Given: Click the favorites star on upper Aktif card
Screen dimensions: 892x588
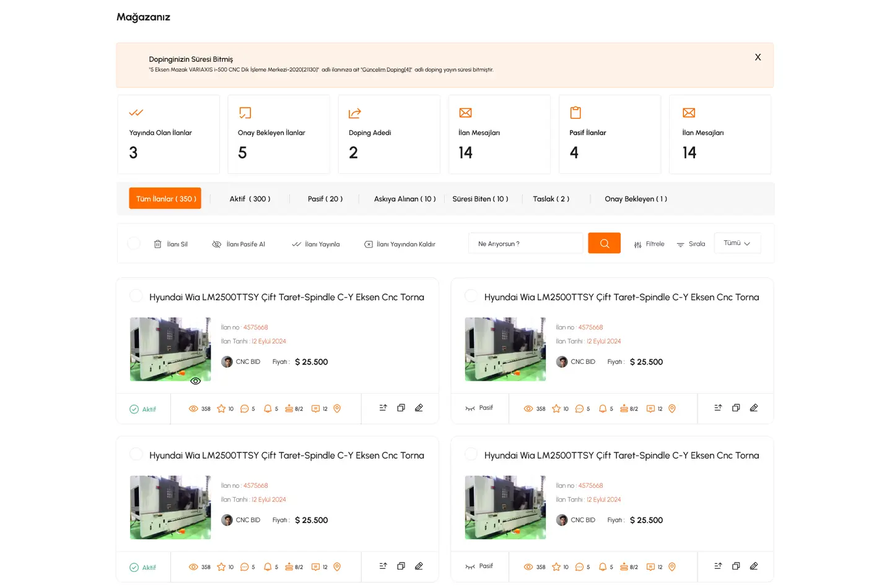Looking at the screenshot, I should point(221,409).
